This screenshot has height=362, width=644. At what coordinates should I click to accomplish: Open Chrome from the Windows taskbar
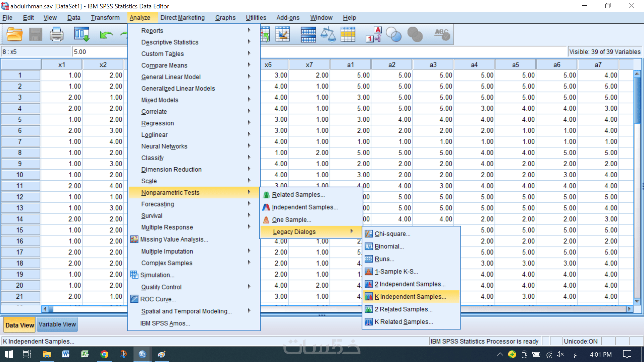104,354
